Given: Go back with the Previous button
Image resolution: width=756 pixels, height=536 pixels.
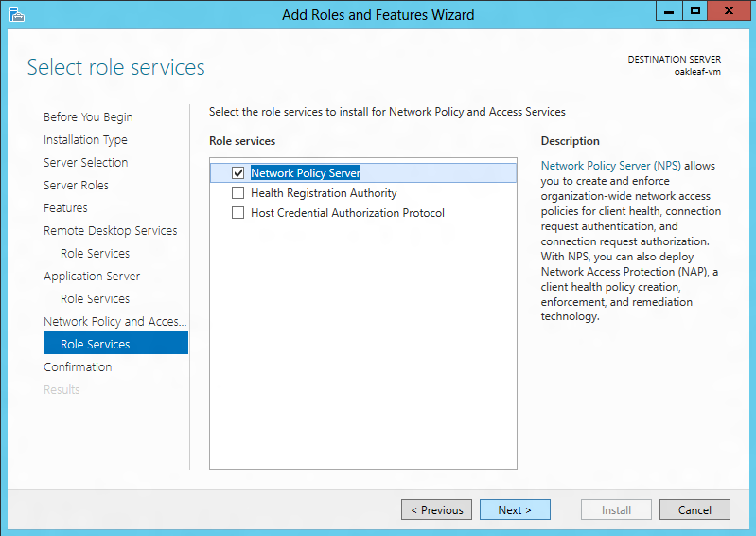Looking at the screenshot, I should pos(436,509).
